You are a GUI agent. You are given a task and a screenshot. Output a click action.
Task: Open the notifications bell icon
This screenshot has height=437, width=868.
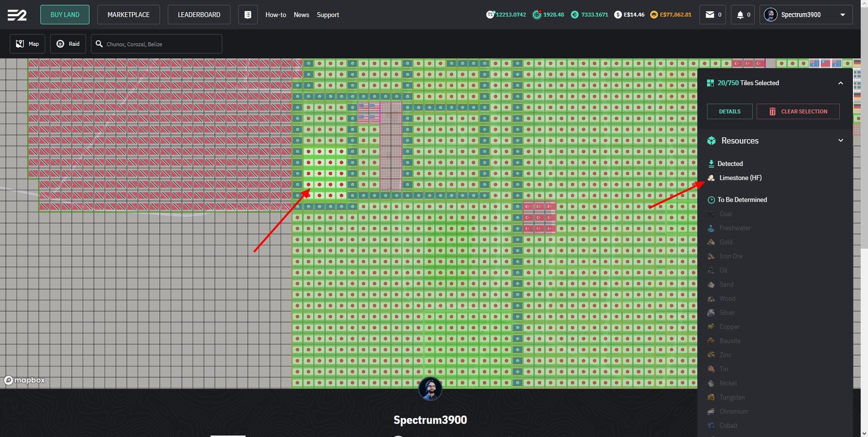click(x=740, y=15)
